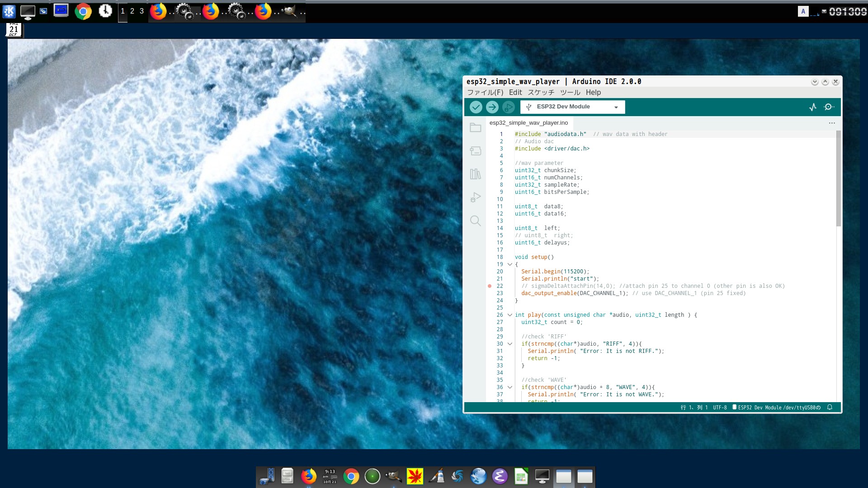Open the Library Manager books icon

point(476,174)
